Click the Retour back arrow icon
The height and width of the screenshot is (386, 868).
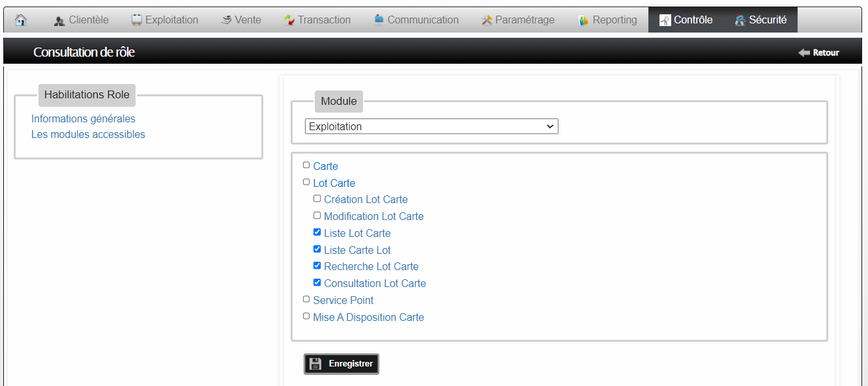[804, 53]
